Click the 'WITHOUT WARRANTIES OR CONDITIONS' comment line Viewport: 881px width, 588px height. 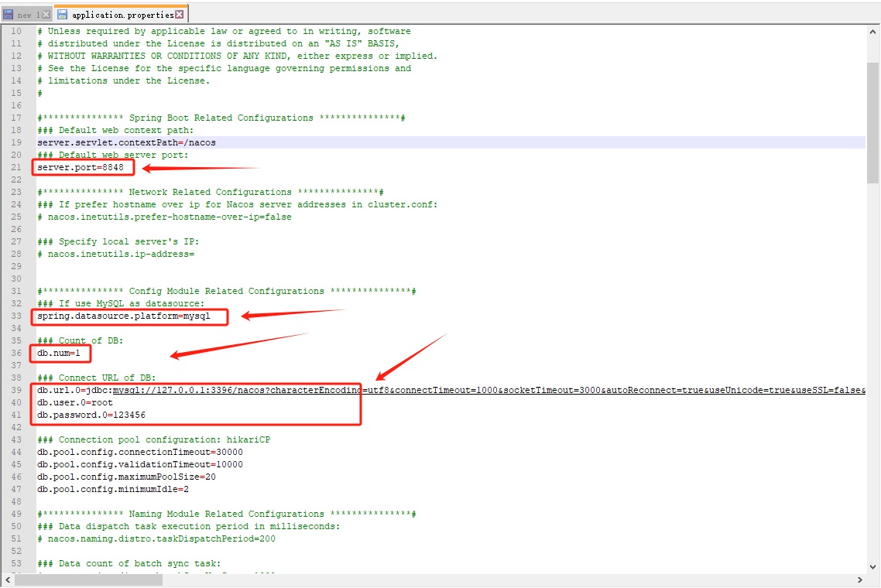[238, 56]
